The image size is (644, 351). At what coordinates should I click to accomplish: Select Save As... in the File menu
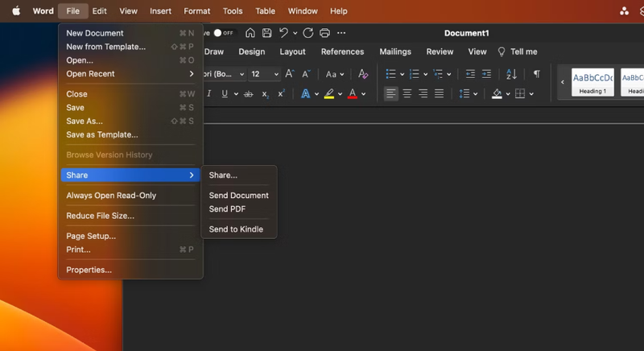click(85, 122)
